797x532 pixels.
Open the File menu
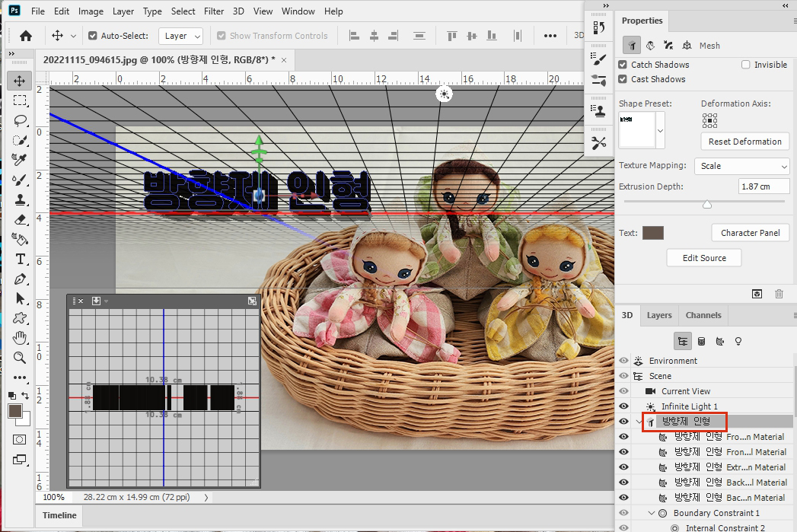38,11
